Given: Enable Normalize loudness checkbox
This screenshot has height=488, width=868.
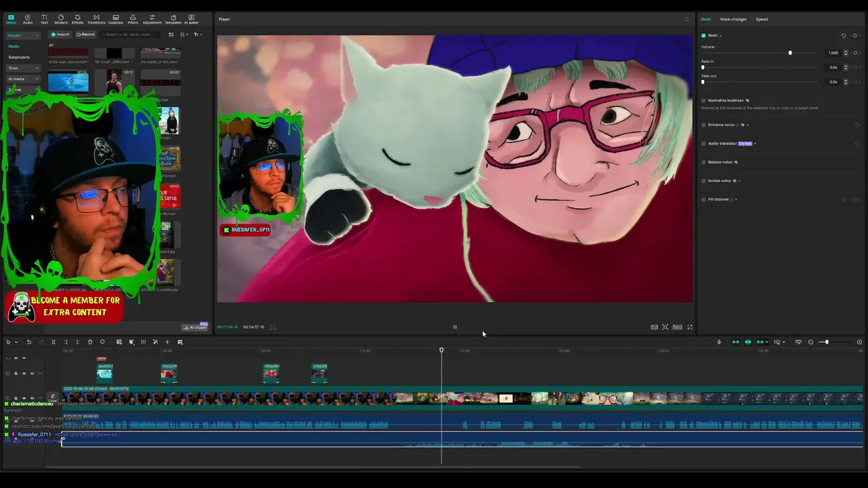Looking at the screenshot, I should (x=703, y=100).
